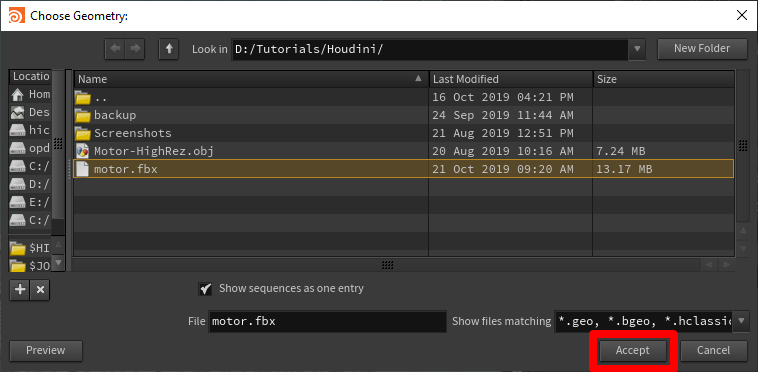Click the New Folder button
The width and height of the screenshot is (758, 372).
coord(702,48)
